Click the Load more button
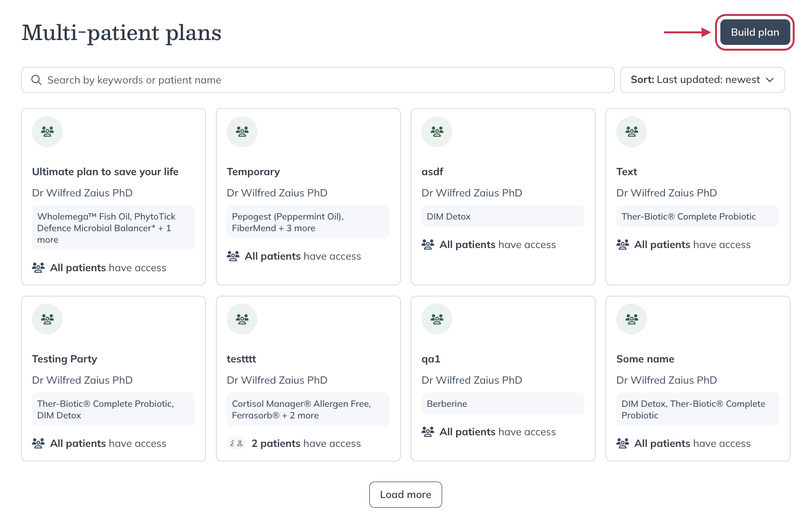Image resolution: width=812 pixels, height=527 pixels. [406, 494]
